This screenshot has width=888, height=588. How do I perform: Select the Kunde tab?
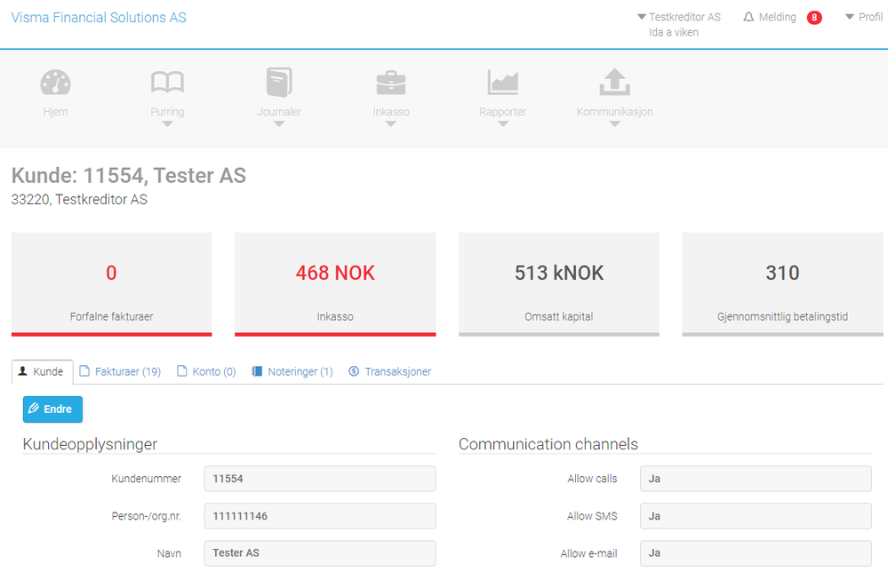(43, 372)
